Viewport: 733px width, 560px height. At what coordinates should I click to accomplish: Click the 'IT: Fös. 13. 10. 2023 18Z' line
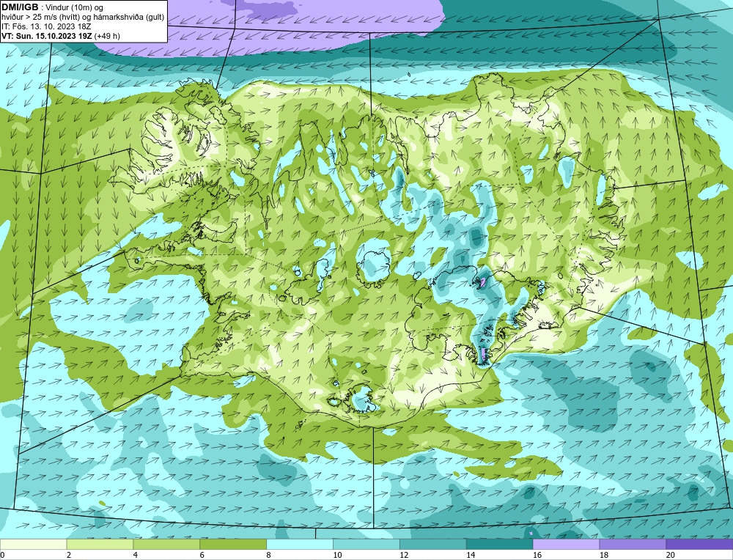tap(46, 26)
